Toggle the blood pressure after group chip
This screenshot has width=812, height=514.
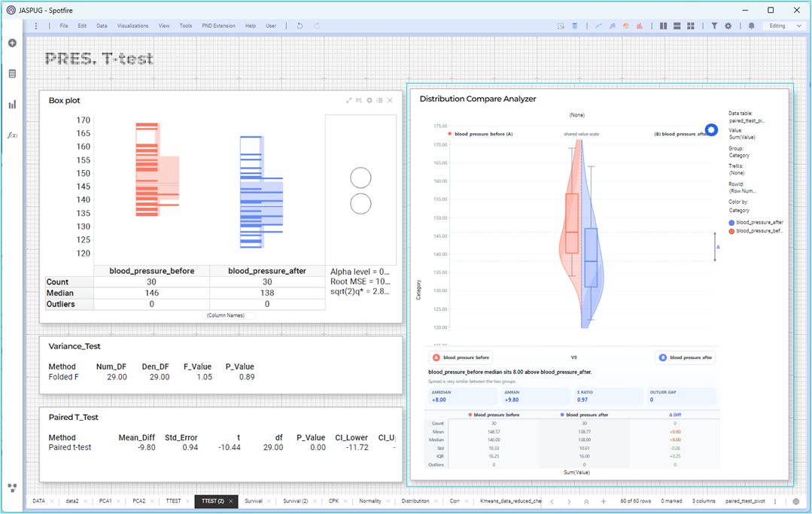685,357
